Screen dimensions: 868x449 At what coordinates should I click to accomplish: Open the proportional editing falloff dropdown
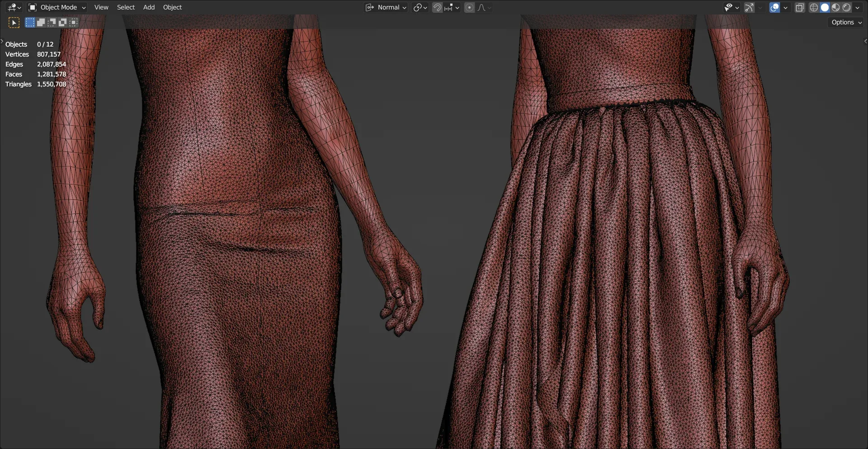pyautogui.click(x=484, y=7)
